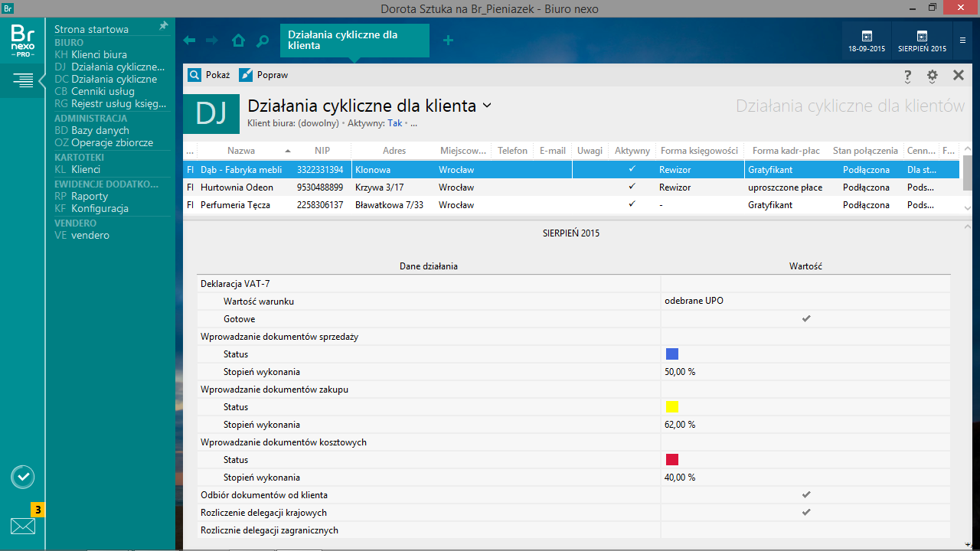The width and height of the screenshot is (980, 551).
Task: Click the round checkmark tasks icon
Action: [x=23, y=478]
